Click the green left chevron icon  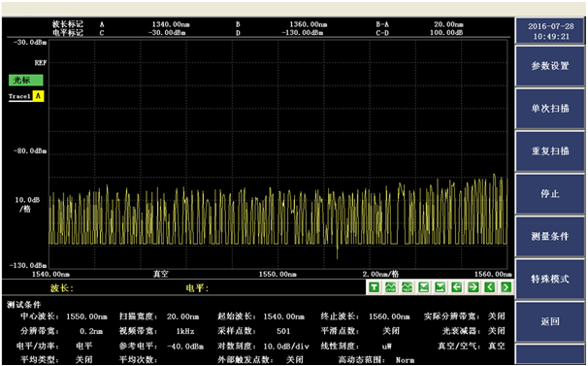[489, 287]
